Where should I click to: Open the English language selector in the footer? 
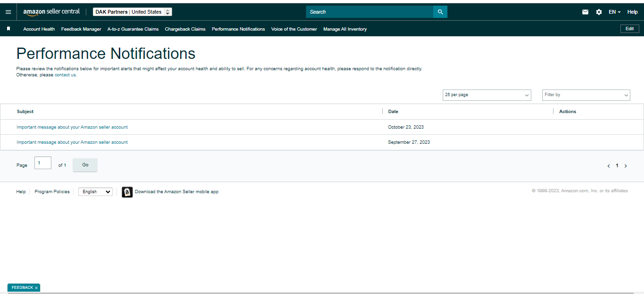click(x=95, y=192)
